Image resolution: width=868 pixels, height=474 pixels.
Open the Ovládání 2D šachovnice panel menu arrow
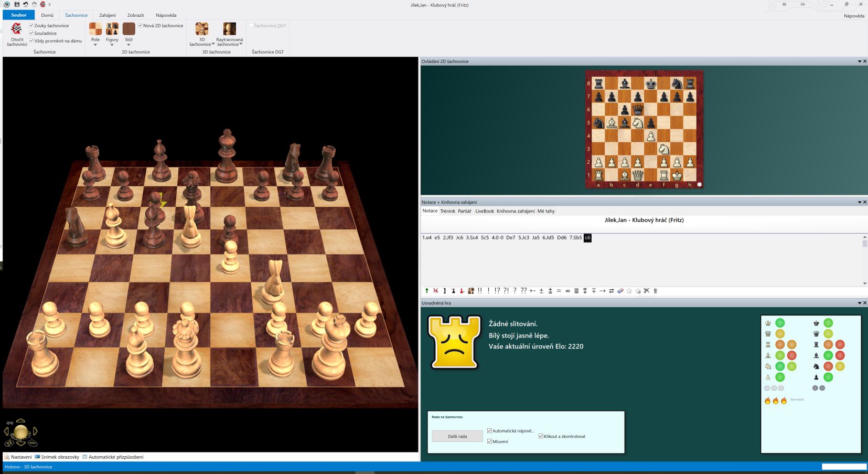point(859,61)
